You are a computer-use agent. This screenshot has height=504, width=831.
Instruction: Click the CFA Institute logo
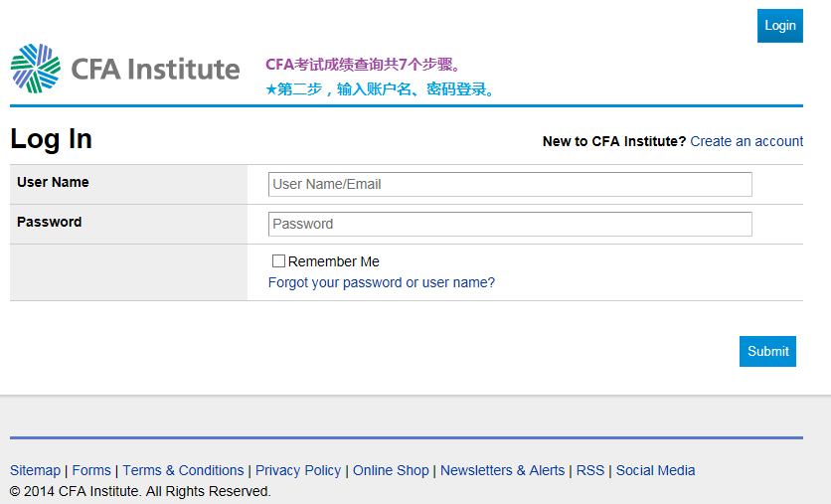point(125,69)
